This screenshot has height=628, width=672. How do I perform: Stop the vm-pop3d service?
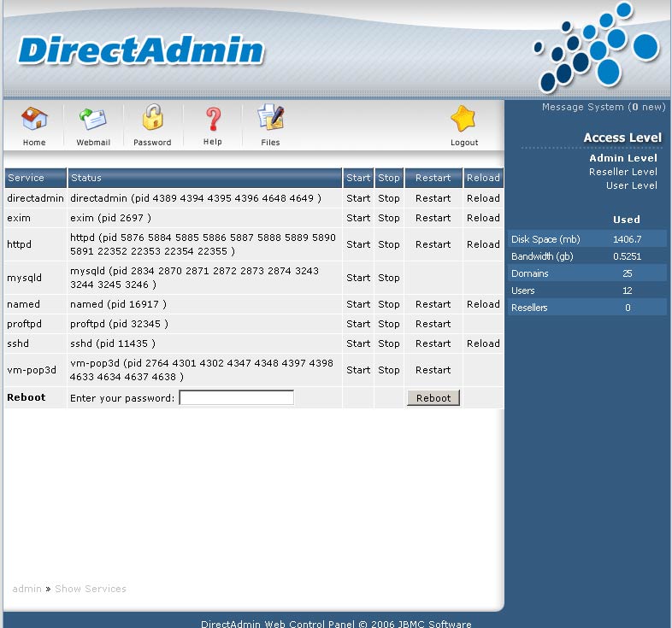tap(389, 370)
